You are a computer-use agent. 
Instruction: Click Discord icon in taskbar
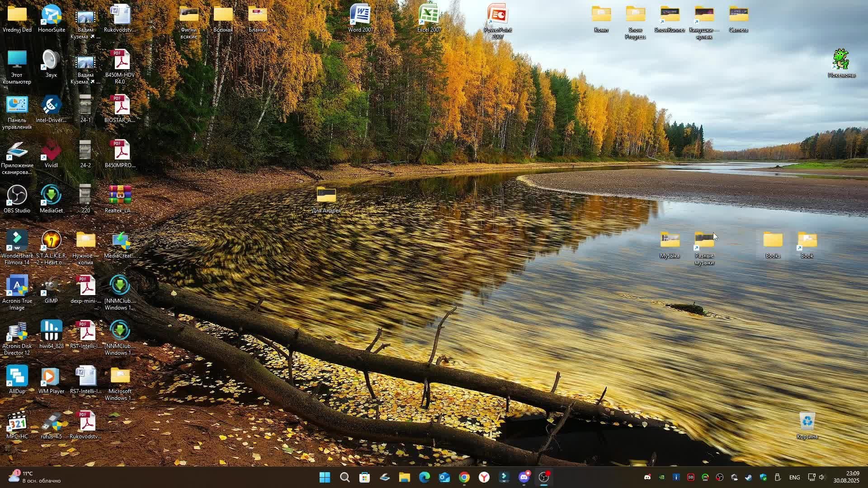524,477
